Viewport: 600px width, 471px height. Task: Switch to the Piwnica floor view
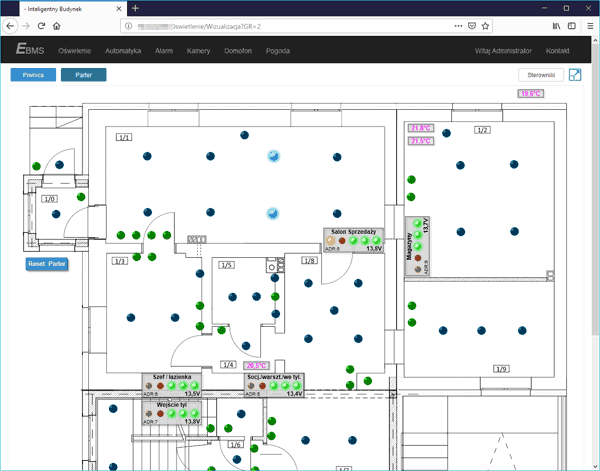click(x=33, y=75)
